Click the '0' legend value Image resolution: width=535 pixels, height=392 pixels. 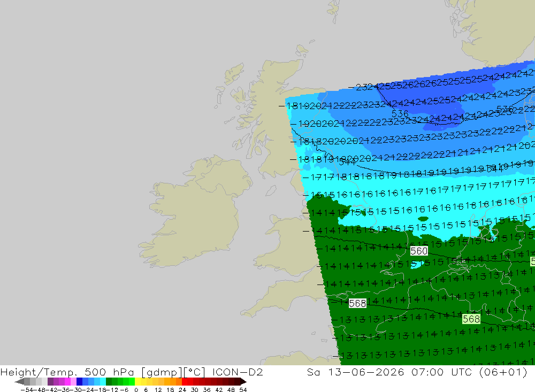click(136, 390)
